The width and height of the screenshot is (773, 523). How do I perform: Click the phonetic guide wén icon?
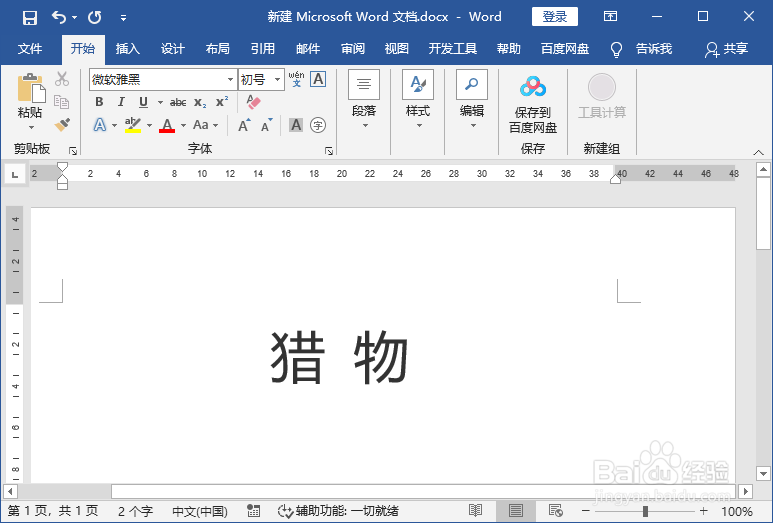tap(296, 79)
